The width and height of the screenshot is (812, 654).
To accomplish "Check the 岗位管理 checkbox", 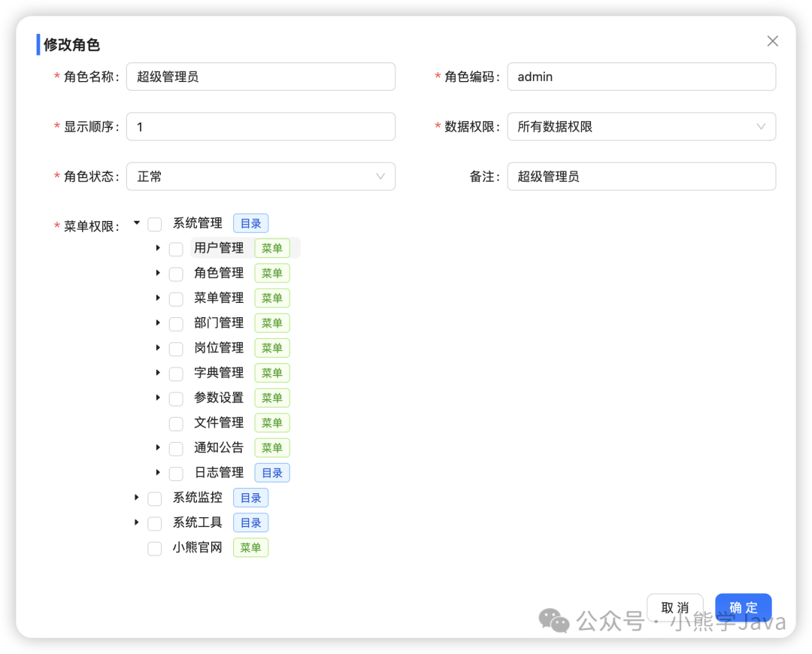I will 176,349.
